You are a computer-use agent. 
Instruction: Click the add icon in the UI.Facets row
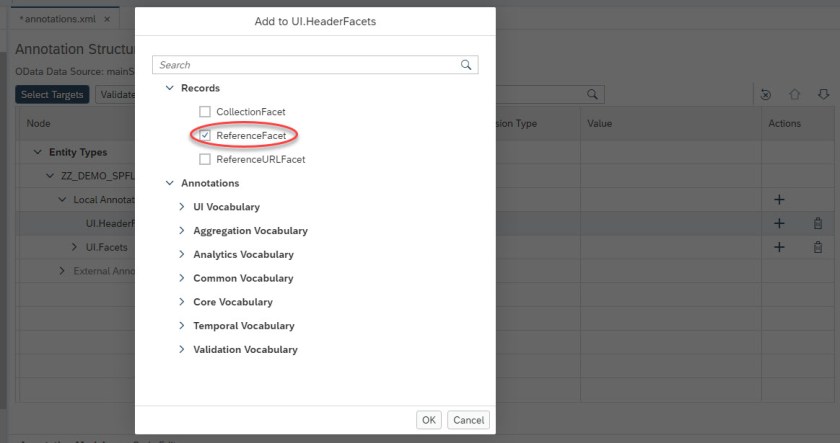click(x=780, y=247)
